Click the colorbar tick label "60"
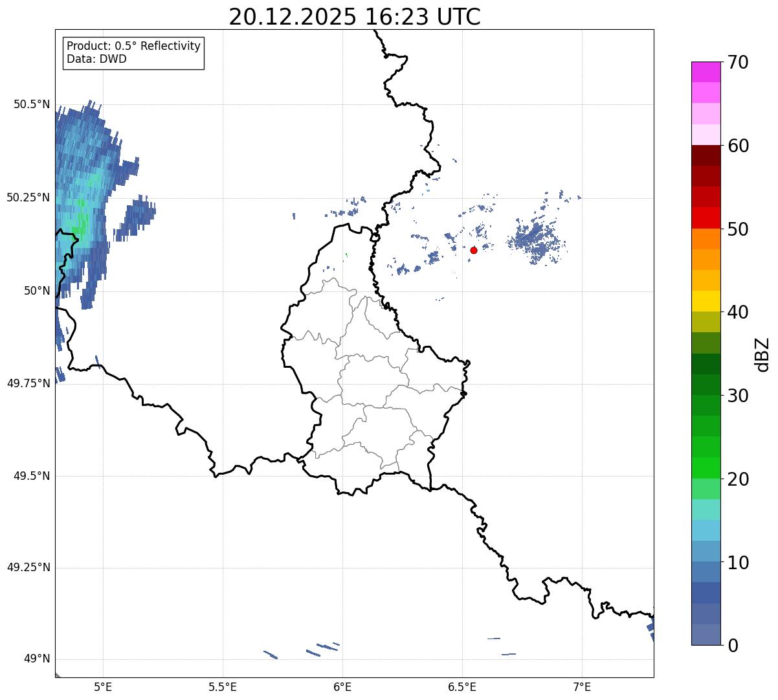Viewport: 778px width, 700px height. (x=738, y=146)
